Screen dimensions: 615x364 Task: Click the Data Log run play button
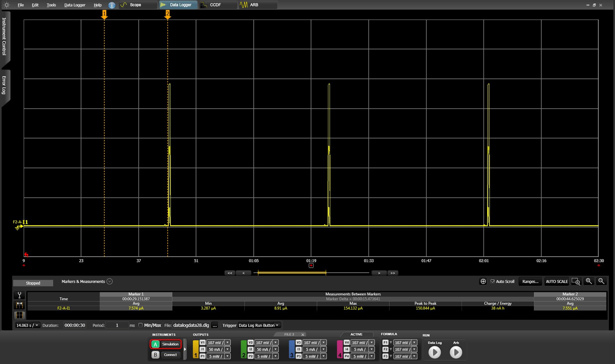(435, 352)
